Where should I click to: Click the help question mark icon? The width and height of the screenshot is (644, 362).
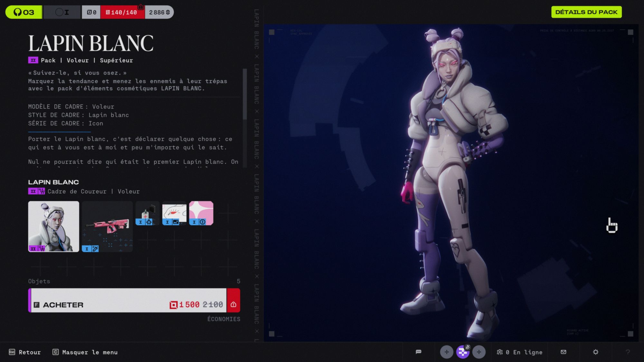point(628,352)
